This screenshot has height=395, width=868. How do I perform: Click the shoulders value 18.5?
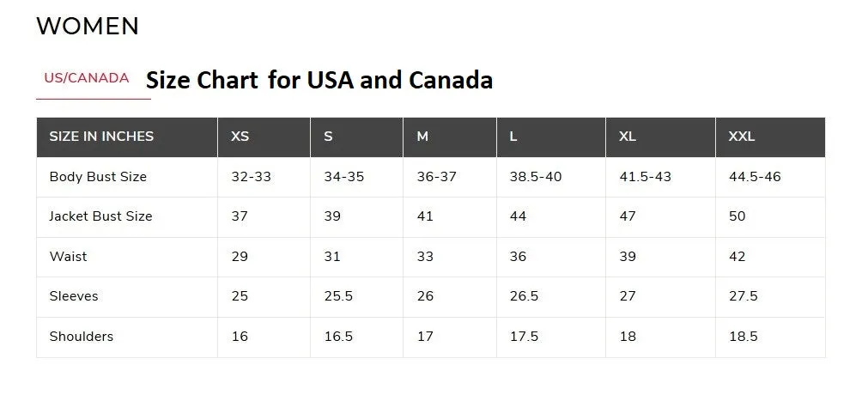pyautogui.click(x=744, y=337)
